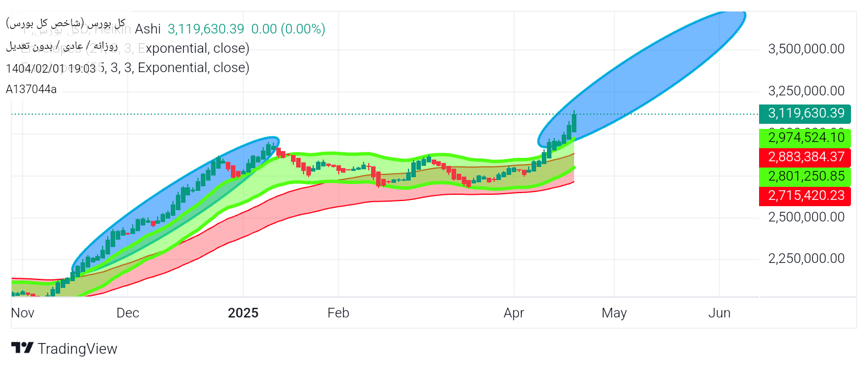Image resolution: width=868 pixels, height=368 pixels.
Task: Select the Nov marker on time axis
Action: pyautogui.click(x=23, y=313)
